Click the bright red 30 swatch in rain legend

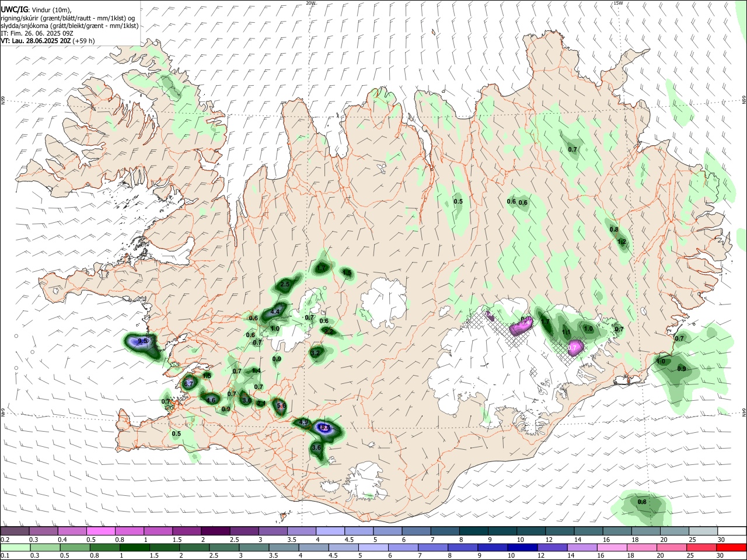[731, 547]
